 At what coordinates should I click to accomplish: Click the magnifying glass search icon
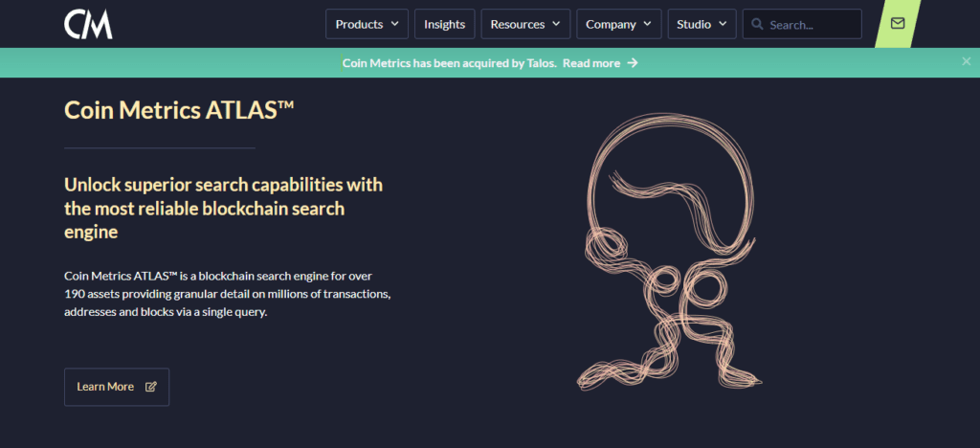coord(757,24)
